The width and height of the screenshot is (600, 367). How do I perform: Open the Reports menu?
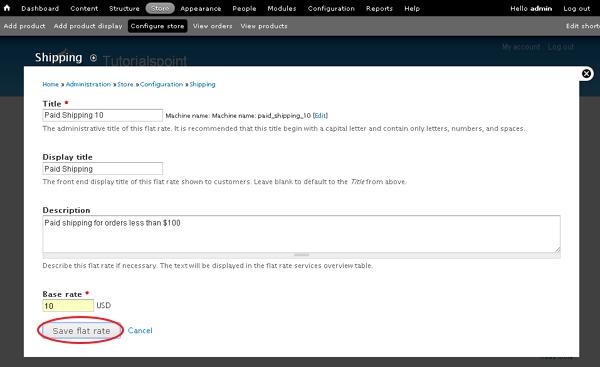click(x=379, y=8)
